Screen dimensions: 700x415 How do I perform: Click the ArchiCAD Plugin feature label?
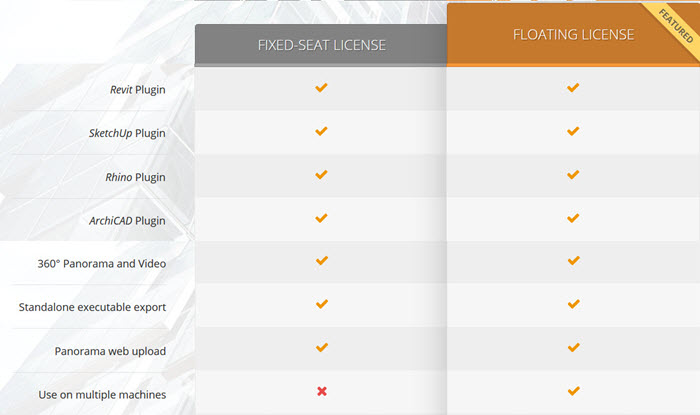coord(127,221)
